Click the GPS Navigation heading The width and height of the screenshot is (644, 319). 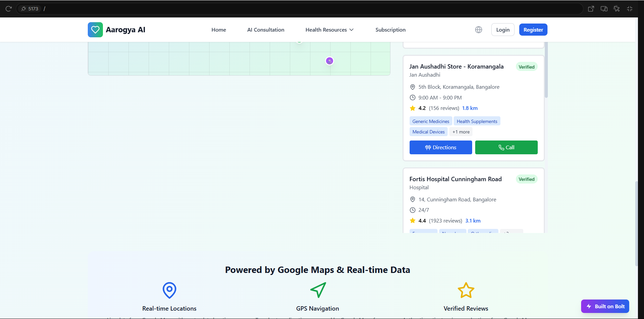(x=317, y=309)
